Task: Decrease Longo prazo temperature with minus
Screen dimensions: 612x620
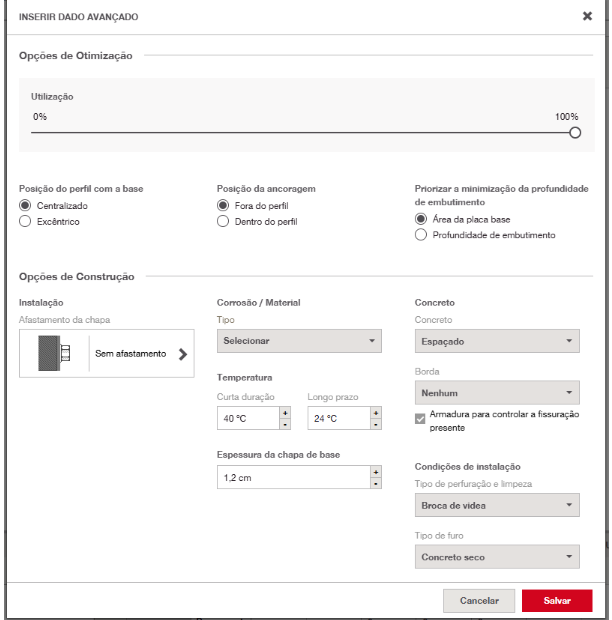Action: pos(376,424)
